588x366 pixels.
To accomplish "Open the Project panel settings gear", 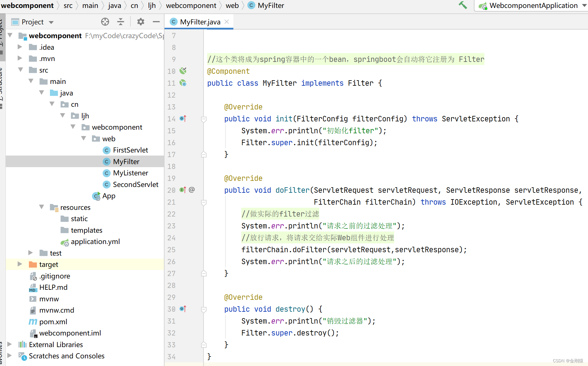I will point(140,22).
